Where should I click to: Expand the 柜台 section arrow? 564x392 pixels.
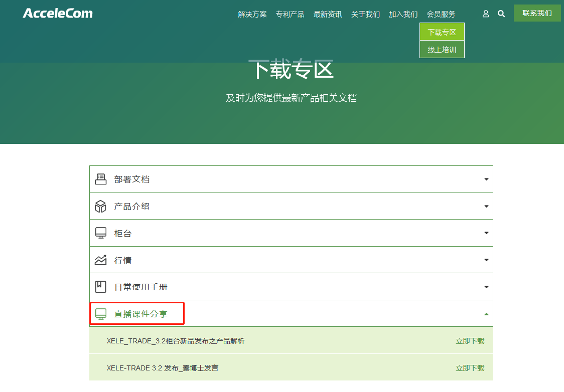coord(486,233)
